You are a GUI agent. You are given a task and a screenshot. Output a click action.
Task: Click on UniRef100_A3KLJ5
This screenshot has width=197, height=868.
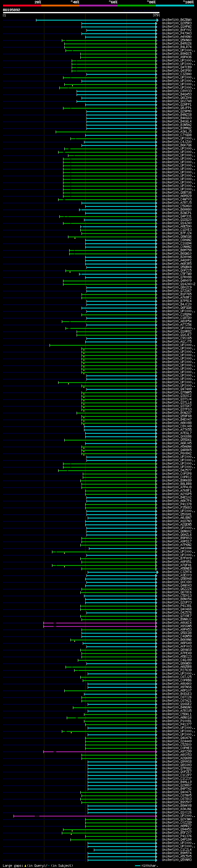(176, 132)
